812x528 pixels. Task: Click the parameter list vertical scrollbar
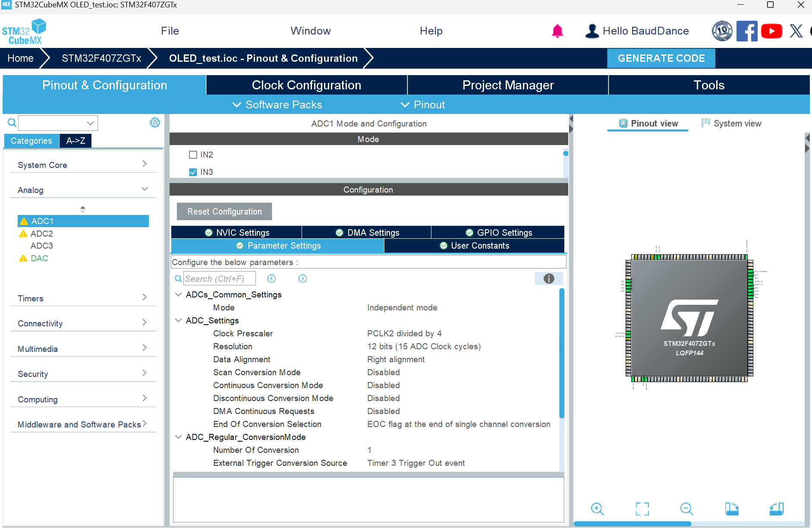click(x=562, y=353)
